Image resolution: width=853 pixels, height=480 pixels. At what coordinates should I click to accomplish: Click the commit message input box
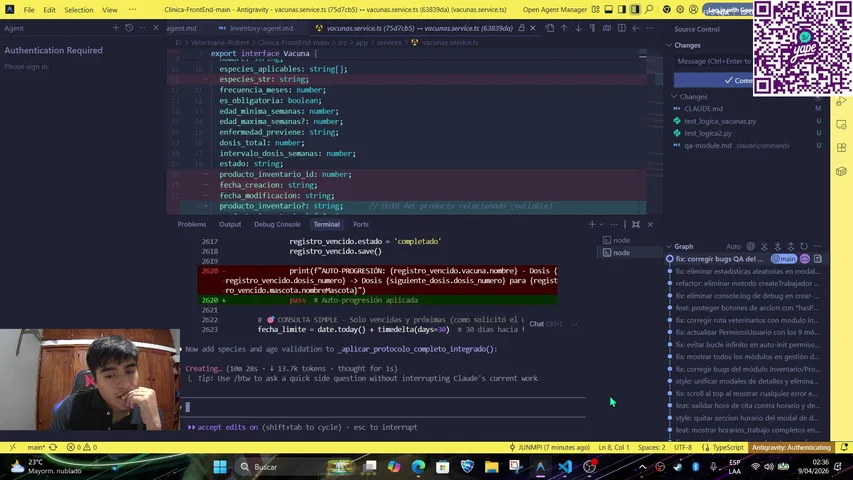[x=713, y=61]
